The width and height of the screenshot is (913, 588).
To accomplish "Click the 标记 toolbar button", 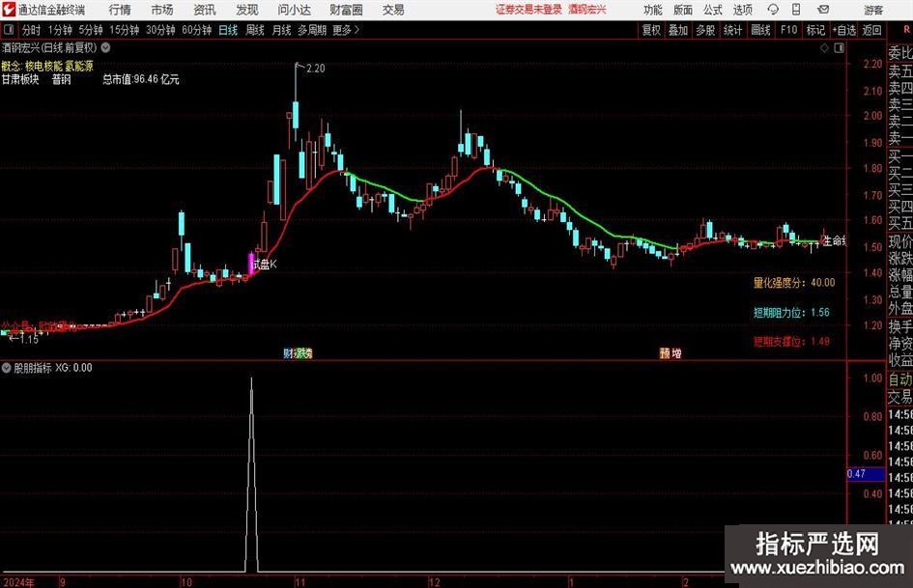I will coord(815,30).
